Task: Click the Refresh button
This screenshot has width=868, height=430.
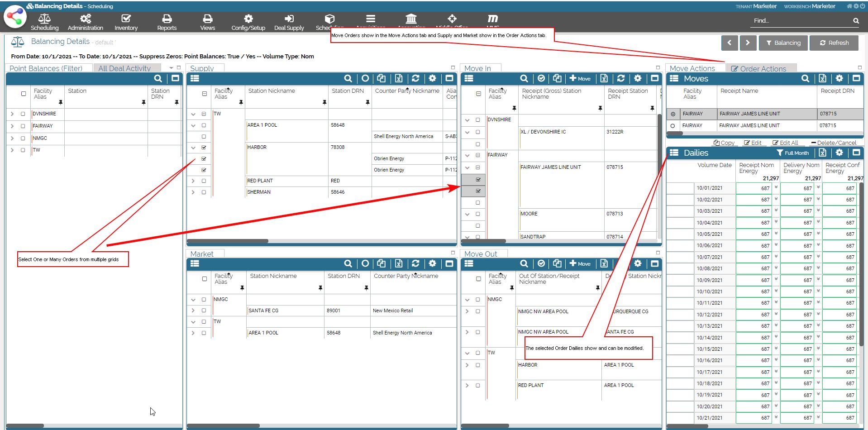Action: pyautogui.click(x=834, y=43)
